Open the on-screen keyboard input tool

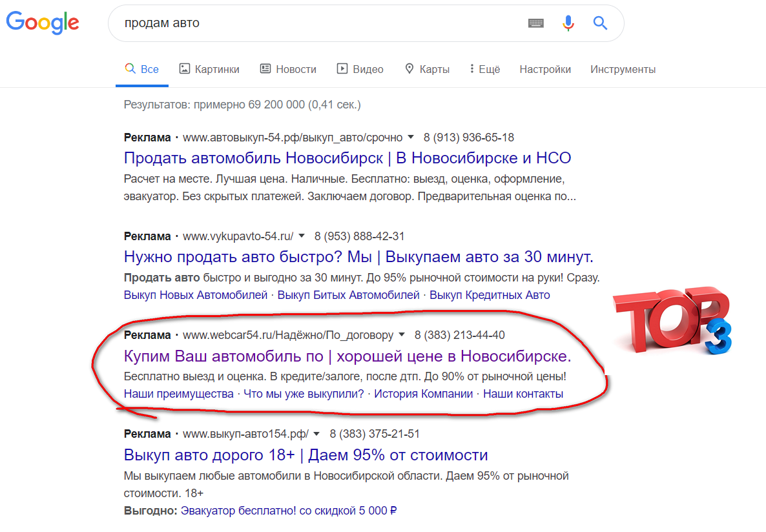click(x=536, y=23)
